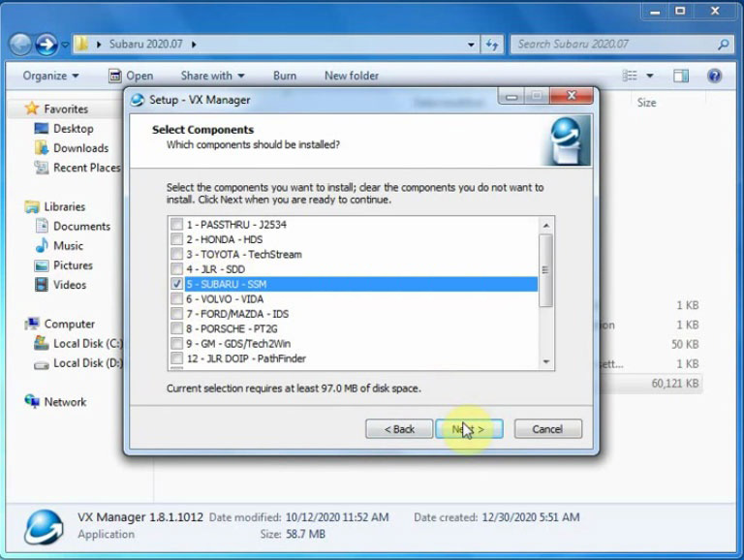Open recent locations dropdown beside forward arrow
Image resolution: width=744 pixels, height=560 pixels.
click(65, 45)
